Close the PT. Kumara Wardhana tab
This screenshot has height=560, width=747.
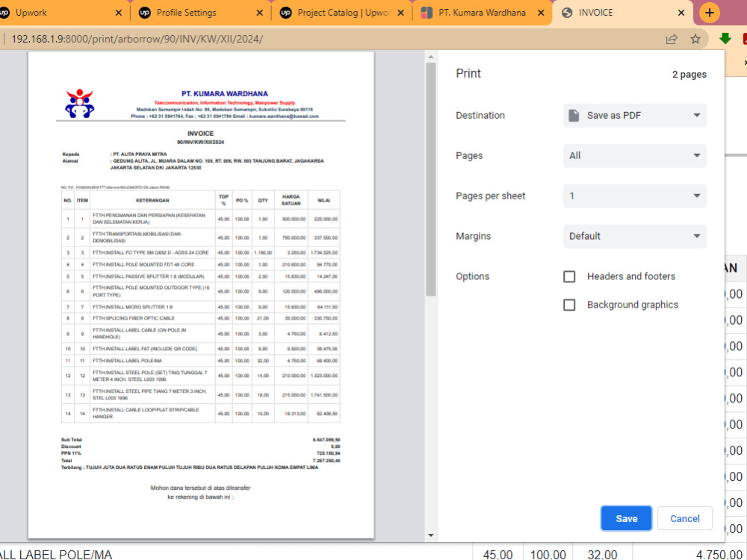coord(541,13)
